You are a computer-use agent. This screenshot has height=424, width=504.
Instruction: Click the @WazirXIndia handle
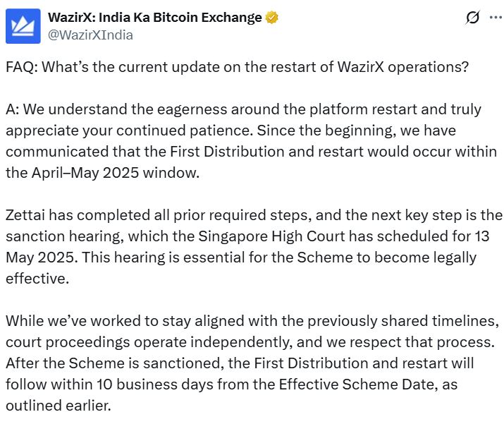pyautogui.click(x=90, y=35)
